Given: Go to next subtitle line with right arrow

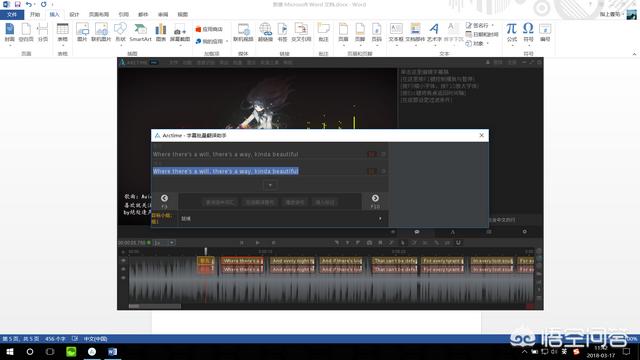Looking at the screenshot, I should pyautogui.click(x=375, y=198).
